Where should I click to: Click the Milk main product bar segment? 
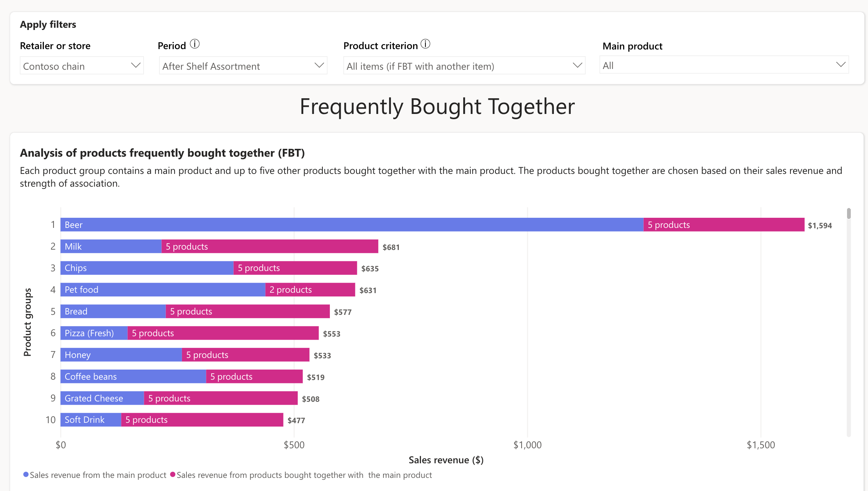(110, 246)
